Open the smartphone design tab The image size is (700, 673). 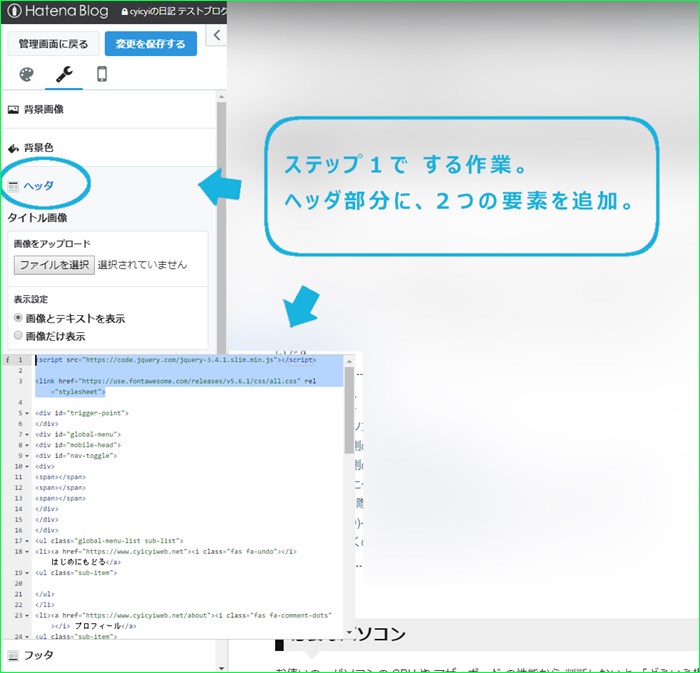point(102,74)
